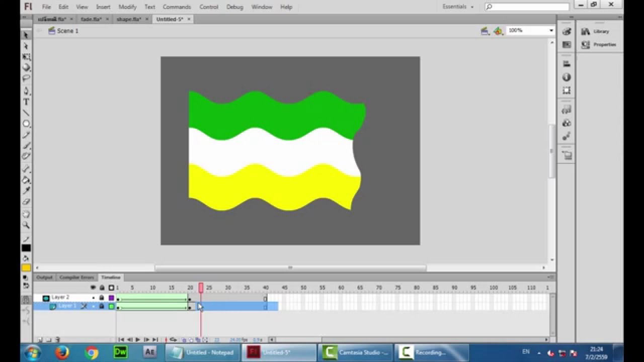Select the Lasso tool
644x362 pixels.
click(x=26, y=78)
